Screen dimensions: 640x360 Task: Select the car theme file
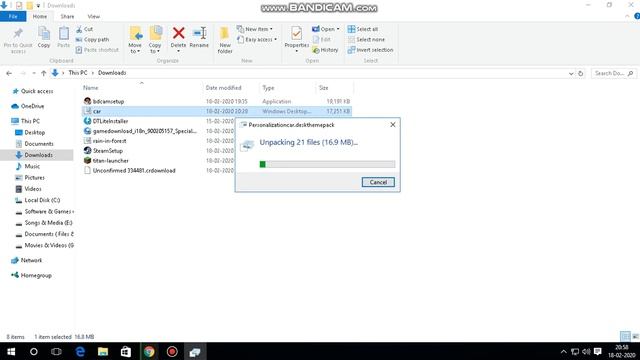pyautogui.click(x=97, y=111)
